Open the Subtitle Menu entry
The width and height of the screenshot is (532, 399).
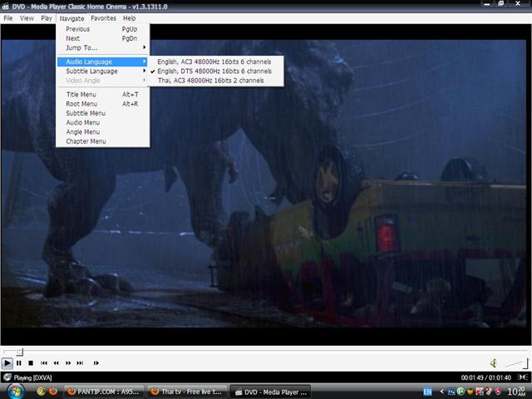click(x=103, y=113)
